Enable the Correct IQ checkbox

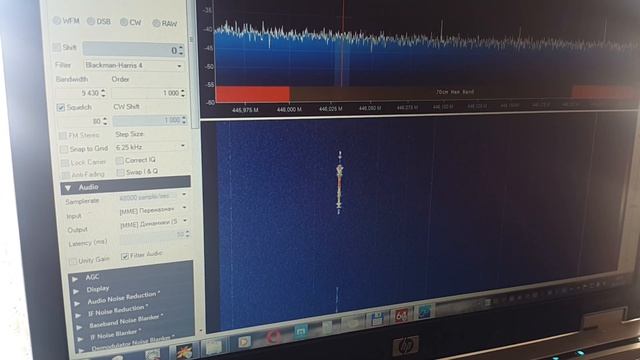pos(119,160)
